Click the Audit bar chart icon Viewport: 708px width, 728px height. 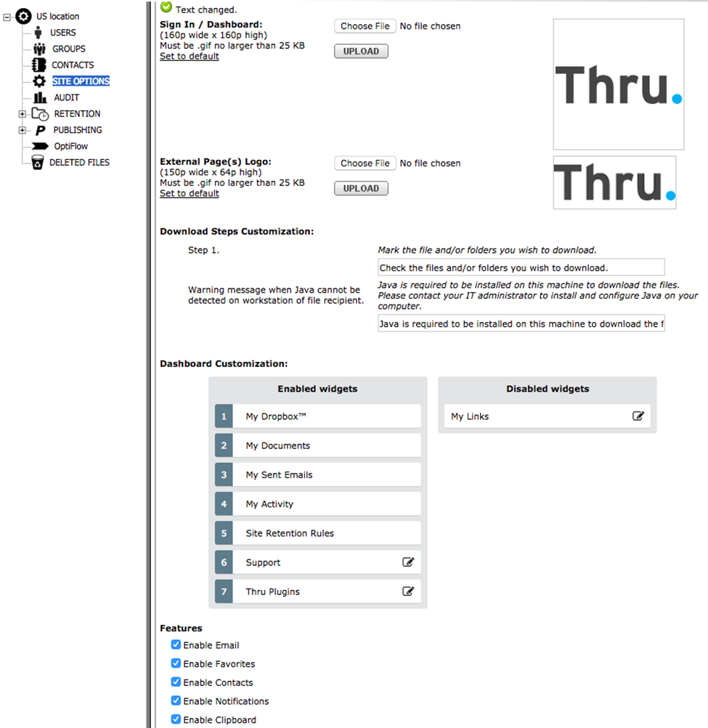click(40, 97)
